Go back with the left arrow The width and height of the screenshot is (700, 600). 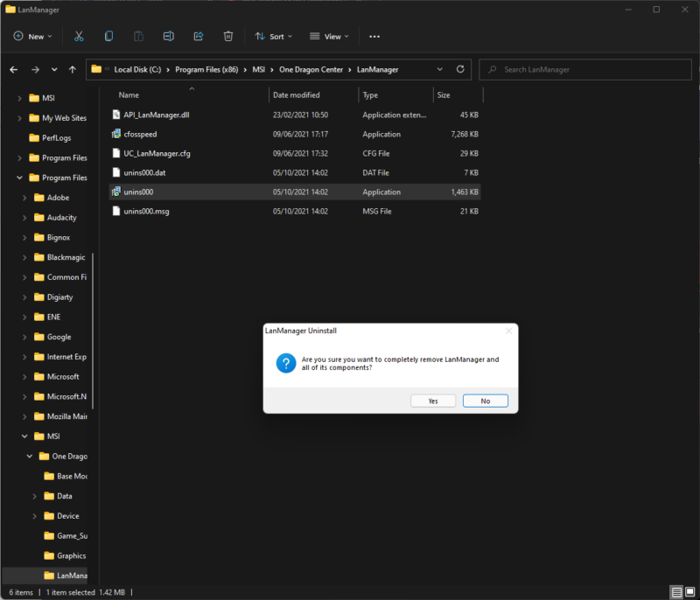pyautogui.click(x=14, y=70)
